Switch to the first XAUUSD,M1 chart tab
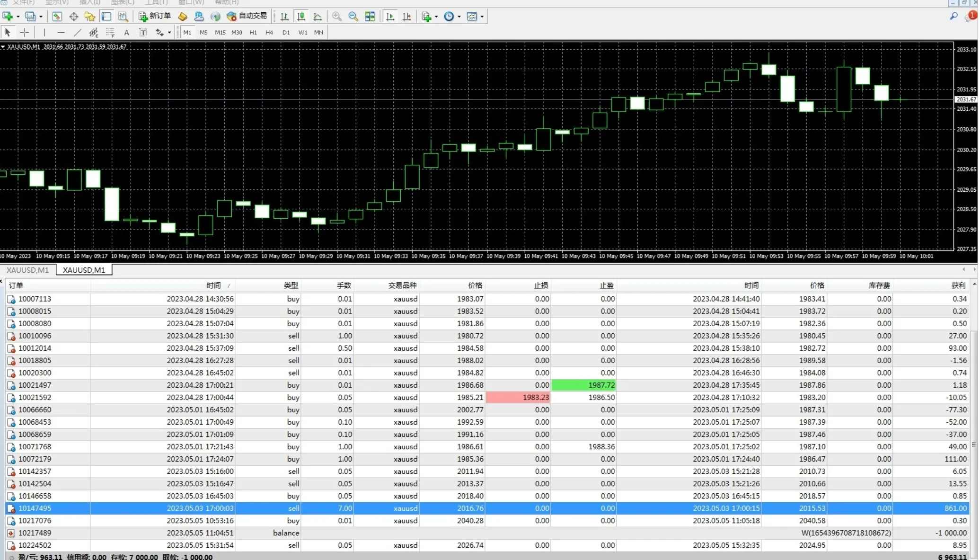980x560 pixels. coord(27,270)
